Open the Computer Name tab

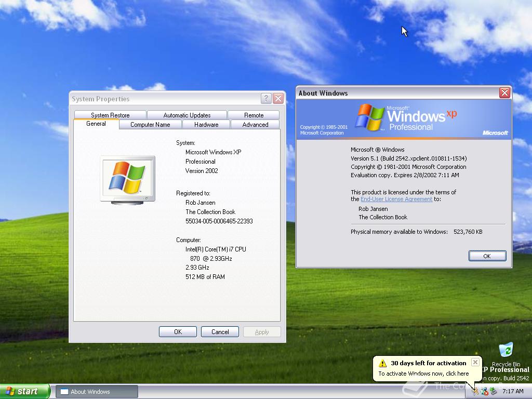(x=150, y=125)
